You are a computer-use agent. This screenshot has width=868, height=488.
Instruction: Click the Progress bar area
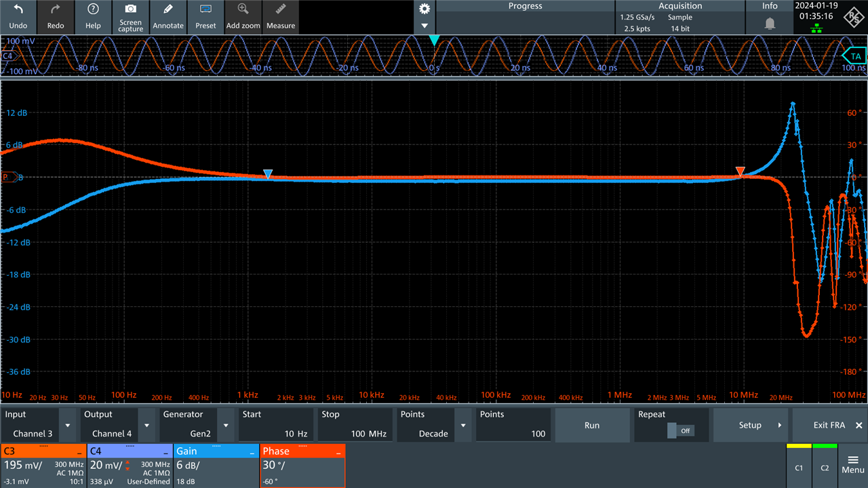525,17
